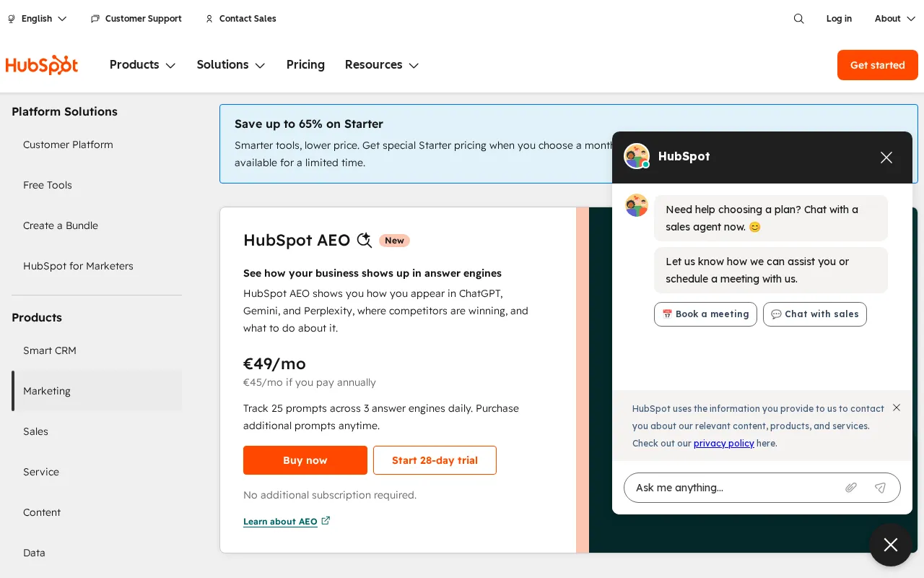Expand the Products navigation menu
The image size is (924, 578).
142,65
